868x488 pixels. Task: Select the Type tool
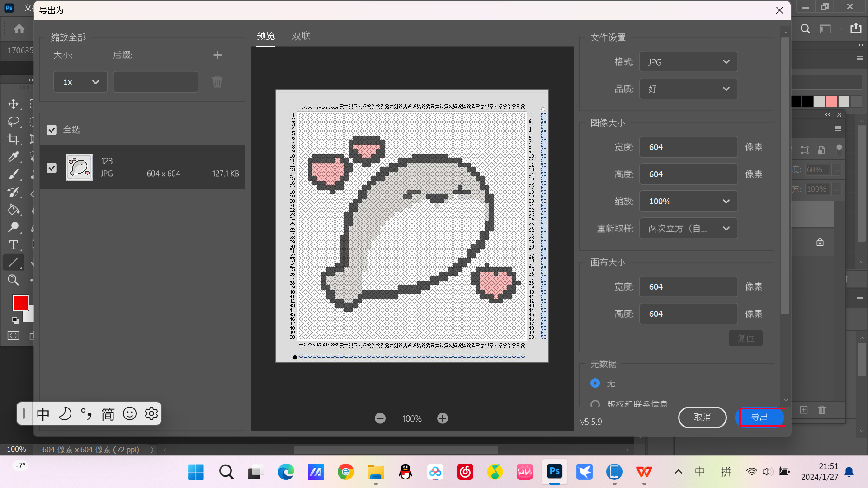(x=13, y=245)
